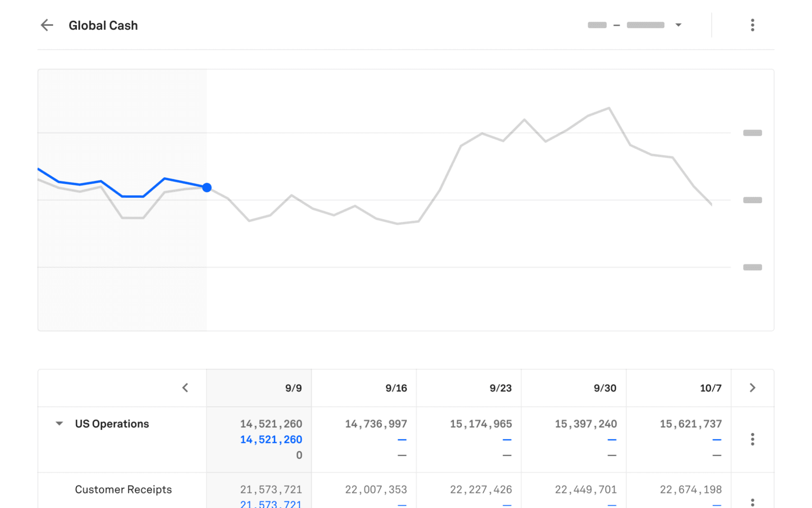Select the 9/30 column header
The height and width of the screenshot is (508, 812).
(x=604, y=388)
